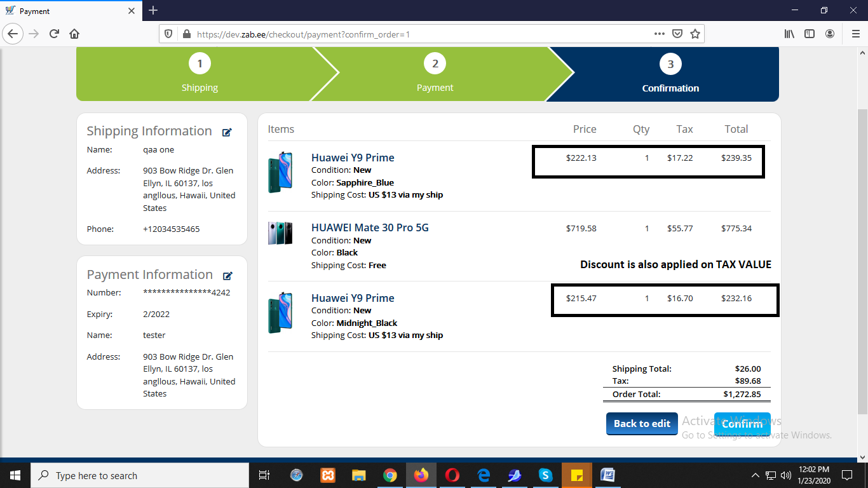Click the $232.16 total cell
Screen dimensions: 868x488
point(736,298)
